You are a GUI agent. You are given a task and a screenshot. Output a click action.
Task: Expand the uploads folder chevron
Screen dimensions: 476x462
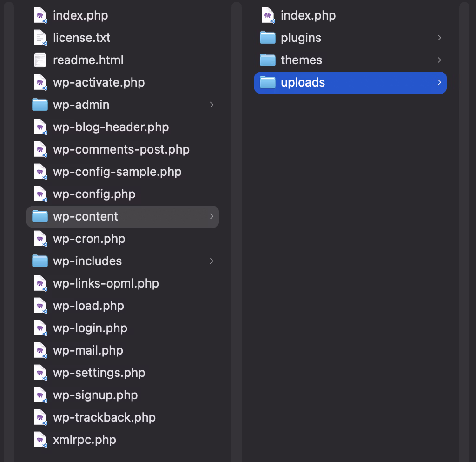[x=439, y=83]
